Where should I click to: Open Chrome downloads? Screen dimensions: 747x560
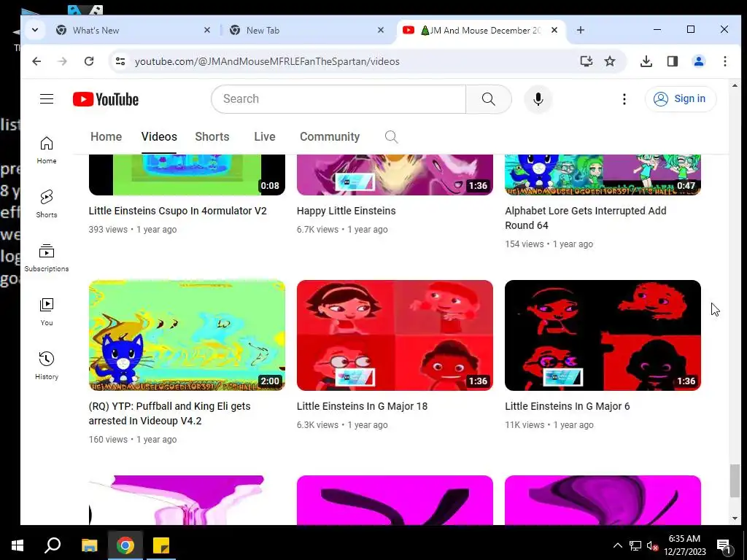pos(646,61)
